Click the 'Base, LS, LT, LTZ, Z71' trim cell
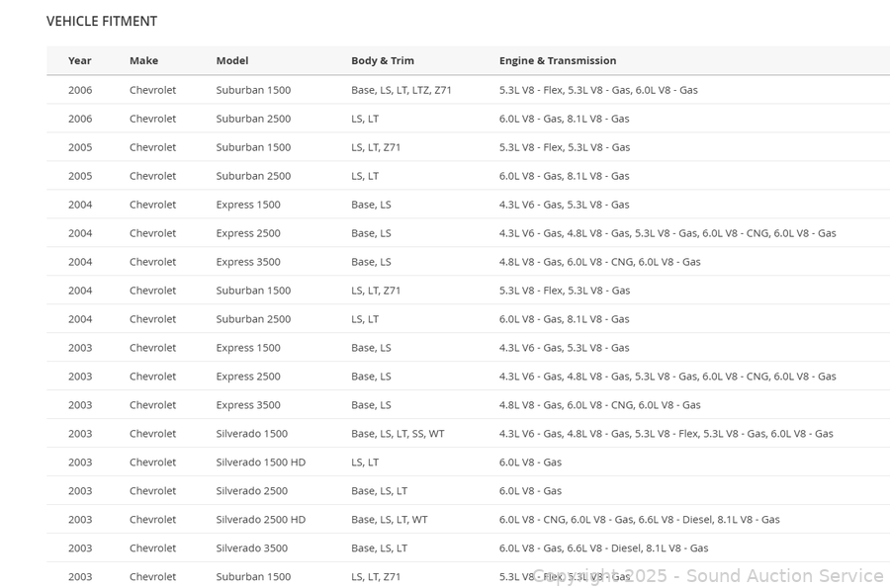 pyautogui.click(x=400, y=90)
